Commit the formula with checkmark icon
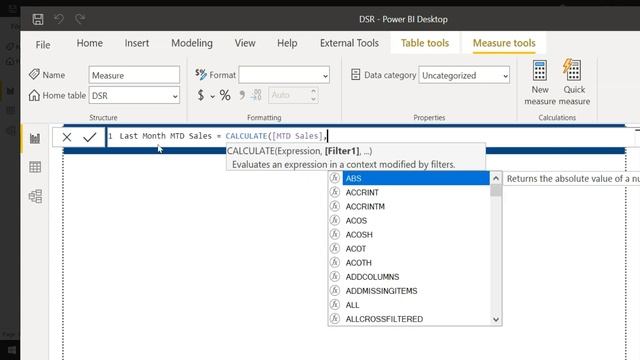 point(89,137)
